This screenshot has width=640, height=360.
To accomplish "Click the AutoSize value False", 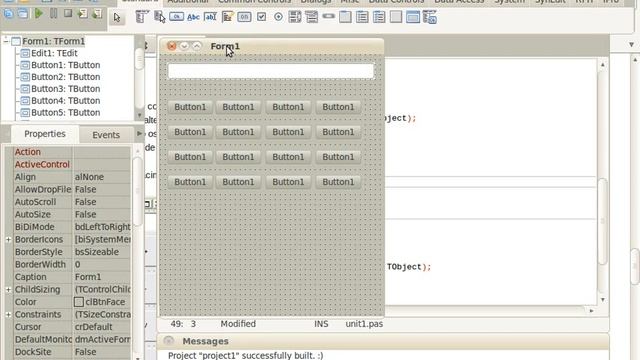I will (x=86, y=214).
